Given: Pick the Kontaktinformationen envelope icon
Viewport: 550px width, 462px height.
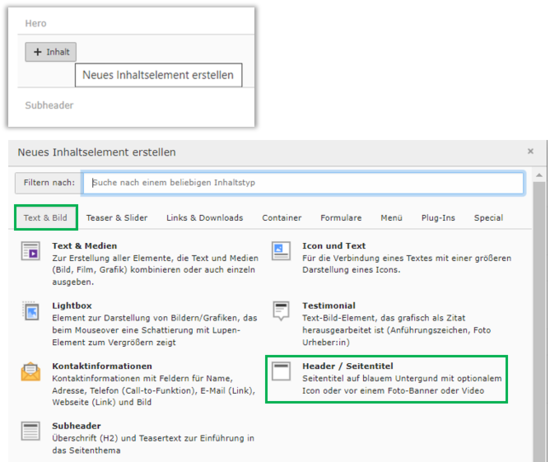Looking at the screenshot, I should (x=31, y=372).
